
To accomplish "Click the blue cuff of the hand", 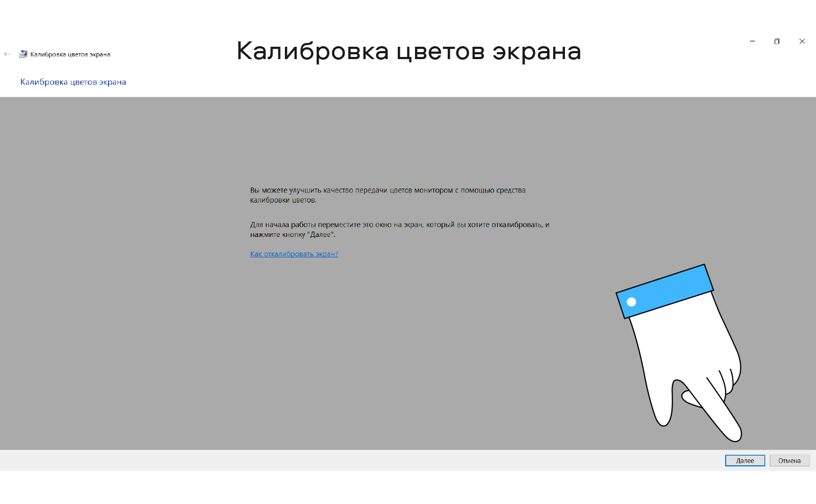I will [x=667, y=290].
